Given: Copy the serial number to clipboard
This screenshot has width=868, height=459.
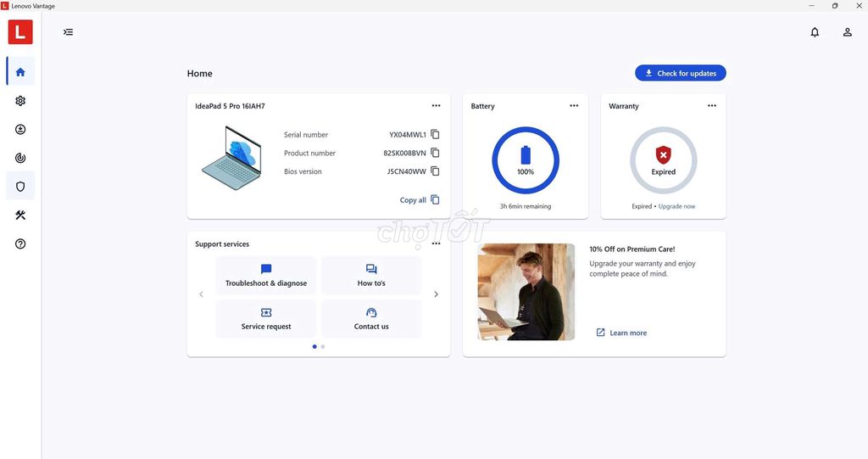Looking at the screenshot, I should [x=435, y=134].
